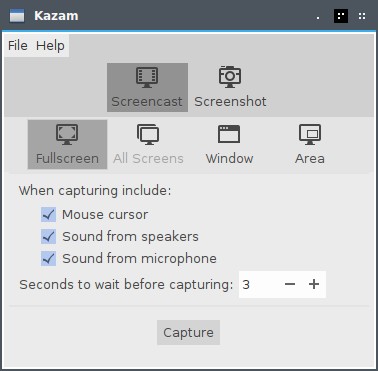Select the Window capture mode icon

pos(229,134)
